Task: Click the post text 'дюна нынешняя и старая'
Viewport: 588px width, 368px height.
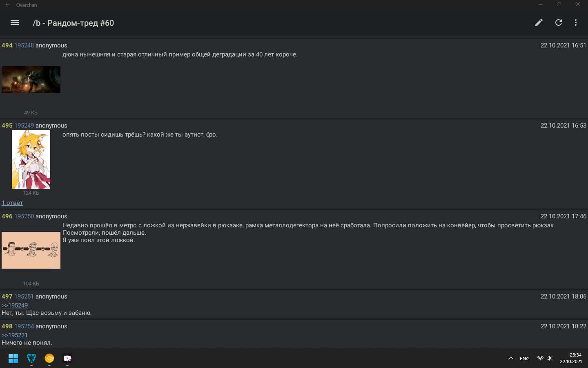Action: (98, 54)
